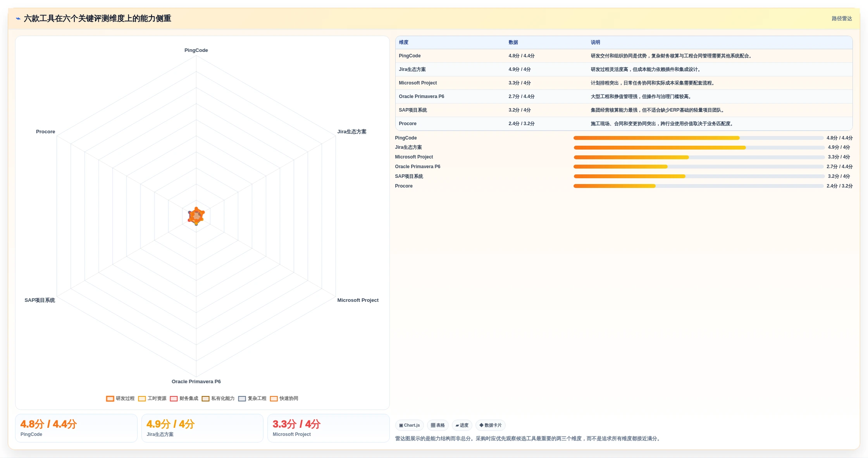Click the 路径雷达 tag in the header
The width and height of the screenshot is (868, 458).
click(842, 19)
